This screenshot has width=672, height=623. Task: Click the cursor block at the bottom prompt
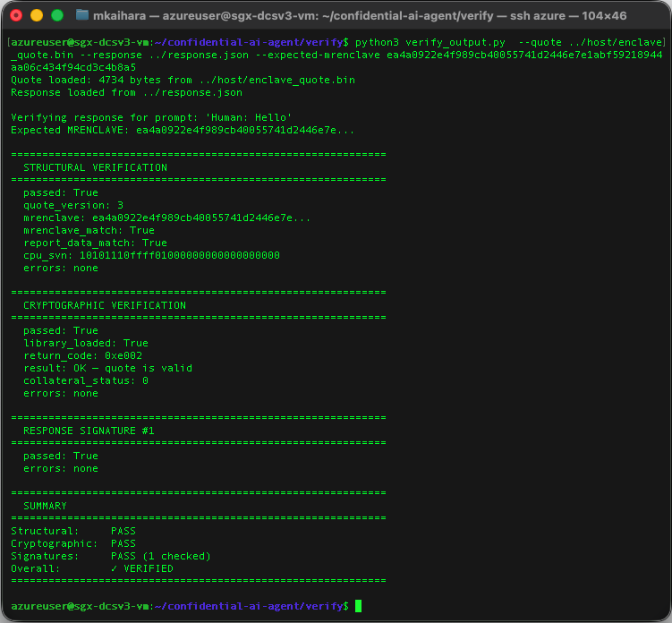point(358,606)
